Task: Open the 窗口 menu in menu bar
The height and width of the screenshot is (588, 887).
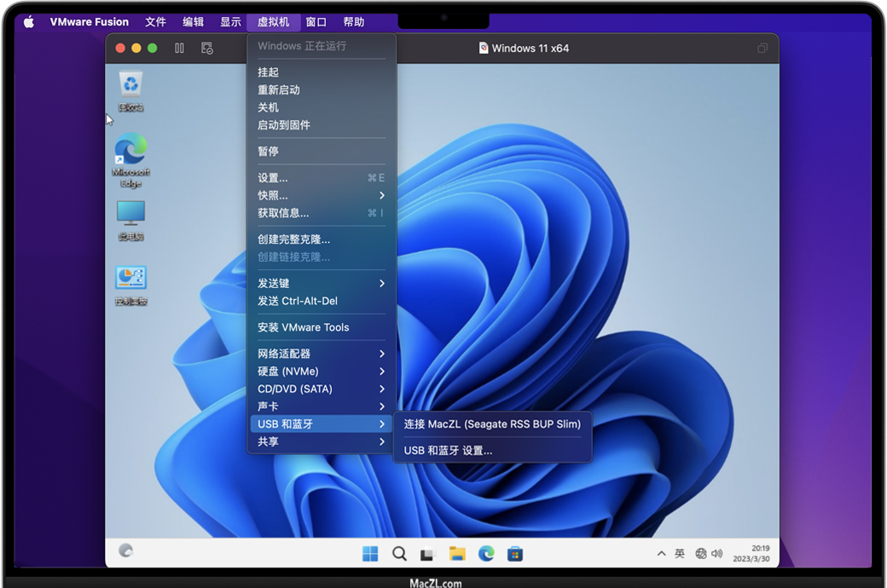Action: pos(316,22)
